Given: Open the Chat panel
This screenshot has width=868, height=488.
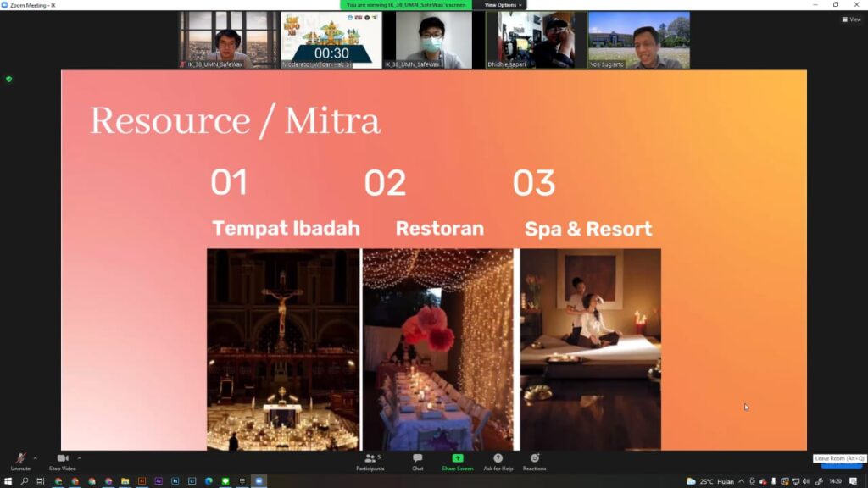Looking at the screenshot, I should pos(417,459).
